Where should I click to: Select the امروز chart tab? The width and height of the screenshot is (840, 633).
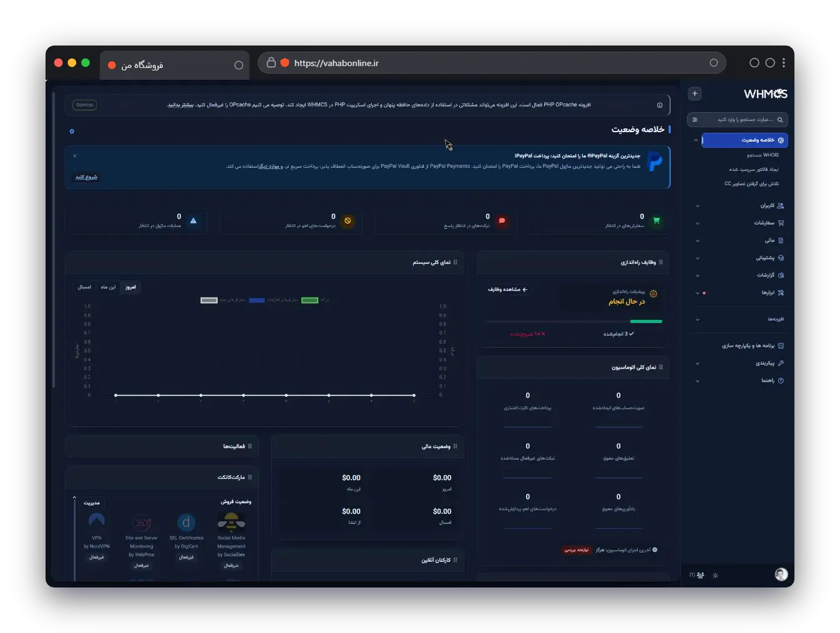130,288
